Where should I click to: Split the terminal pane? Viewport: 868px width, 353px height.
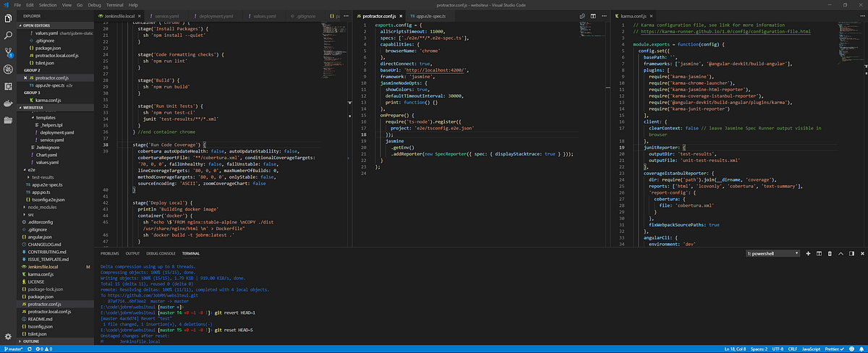(x=819, y=254)
